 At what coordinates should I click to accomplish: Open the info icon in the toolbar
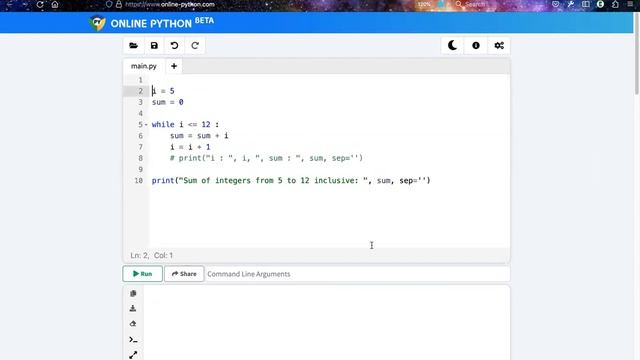pos(476,45)
